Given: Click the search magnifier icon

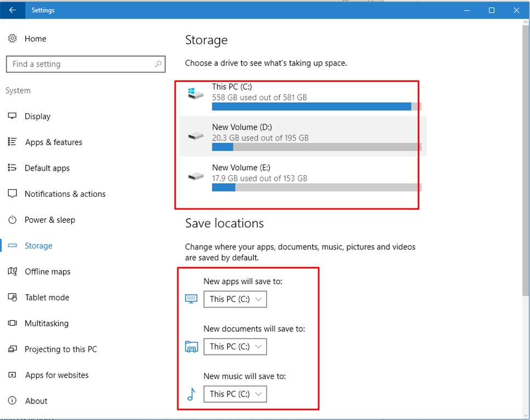Looking at the screenshot, I should [x=158, y=64].
